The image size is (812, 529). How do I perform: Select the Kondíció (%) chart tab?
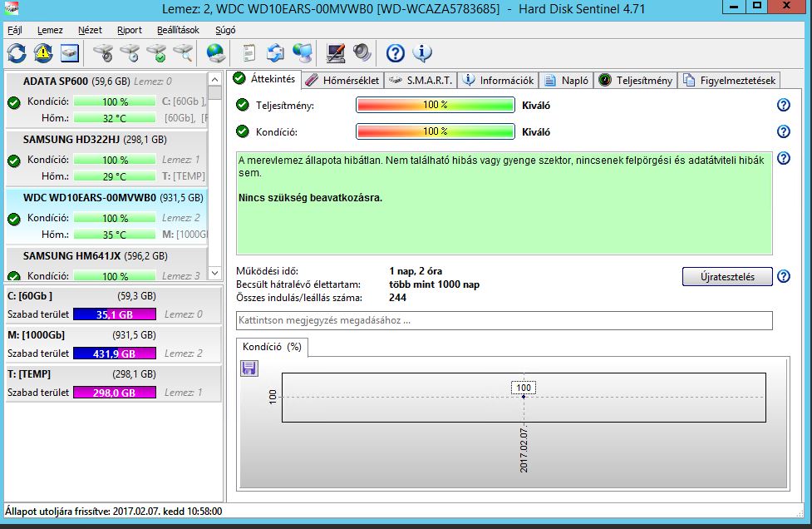(272, 347)
